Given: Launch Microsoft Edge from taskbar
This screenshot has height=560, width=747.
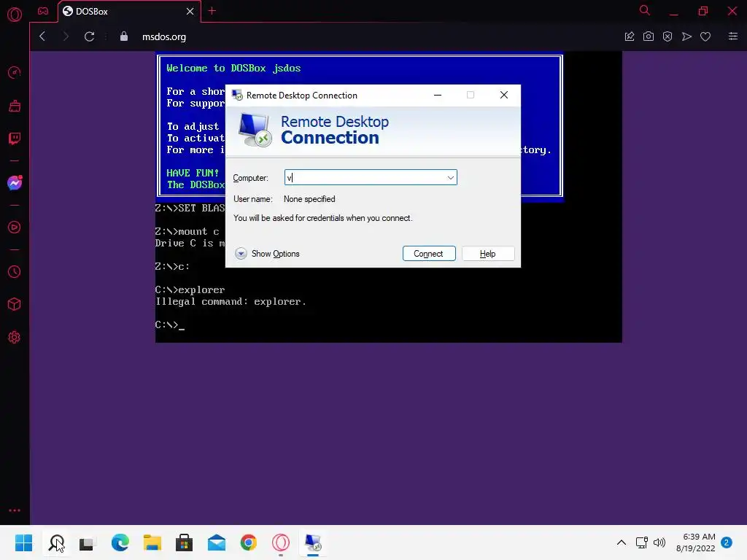Looking at the screenshot, I should pyautogui.click(x=120, y=542).
